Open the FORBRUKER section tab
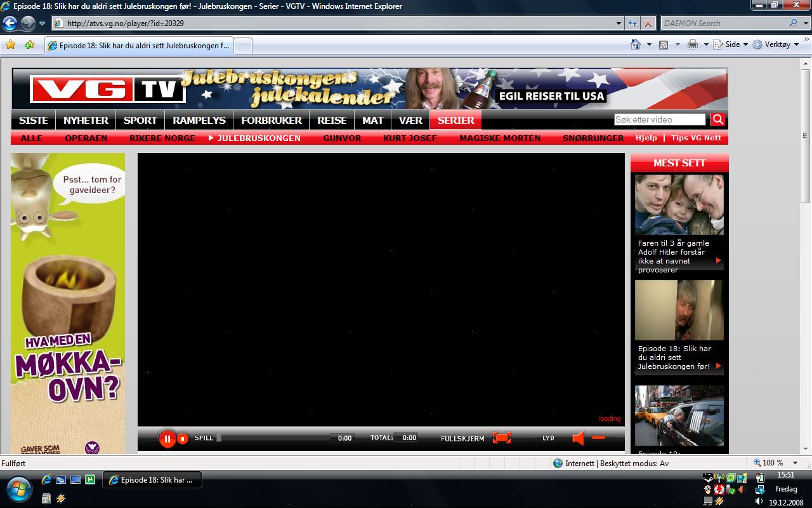This screenshot has width=812, height=508. point(272,120)
